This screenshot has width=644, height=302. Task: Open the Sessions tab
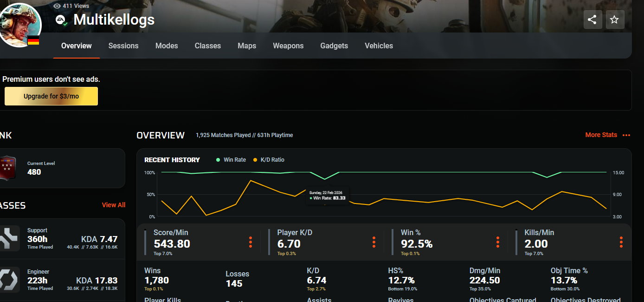[123, 46]
